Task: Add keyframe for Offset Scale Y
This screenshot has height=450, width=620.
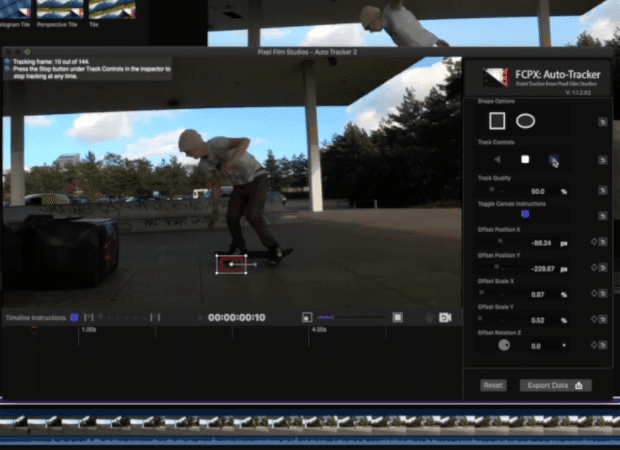Action: click(x=594, y=319)
